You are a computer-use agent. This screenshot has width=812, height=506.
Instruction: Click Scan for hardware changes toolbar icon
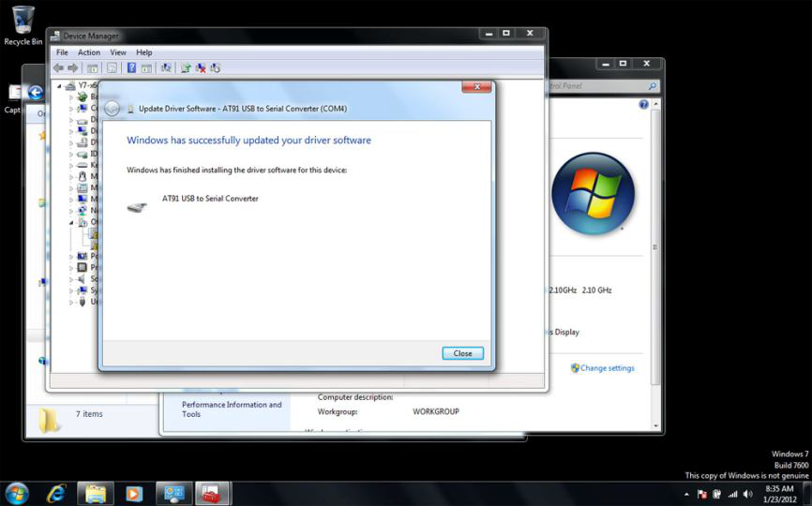[166, 67]
